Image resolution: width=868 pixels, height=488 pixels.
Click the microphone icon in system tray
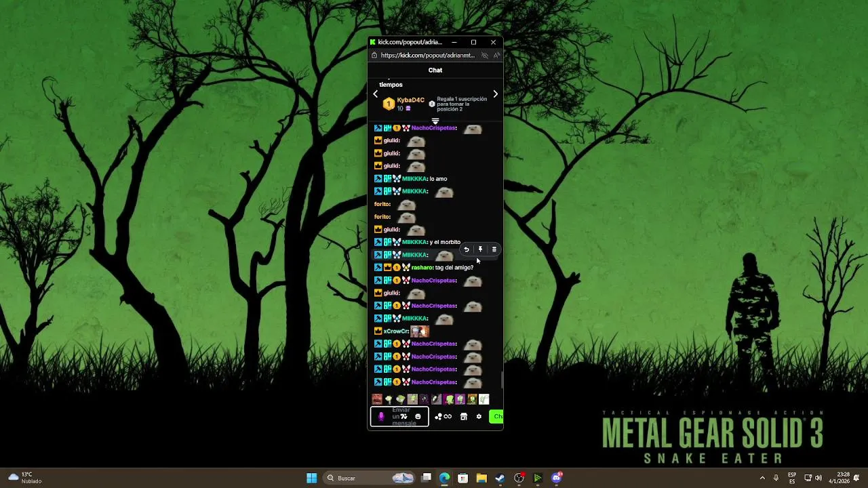776,478
